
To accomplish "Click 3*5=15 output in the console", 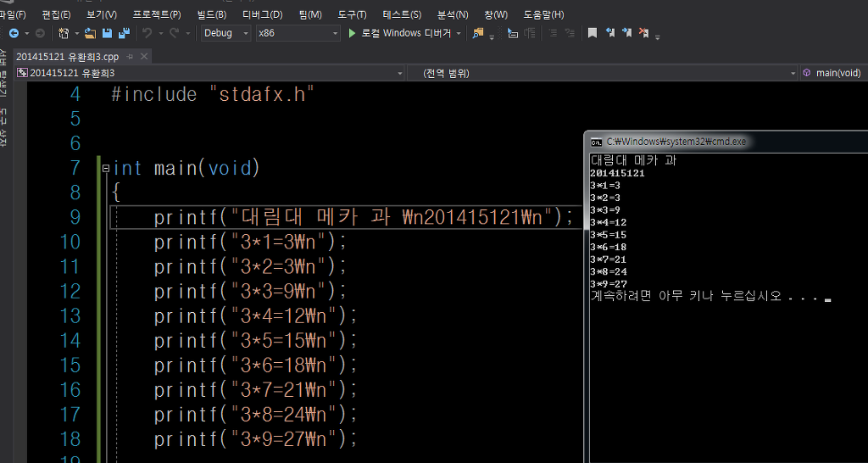I will [609, 235].
